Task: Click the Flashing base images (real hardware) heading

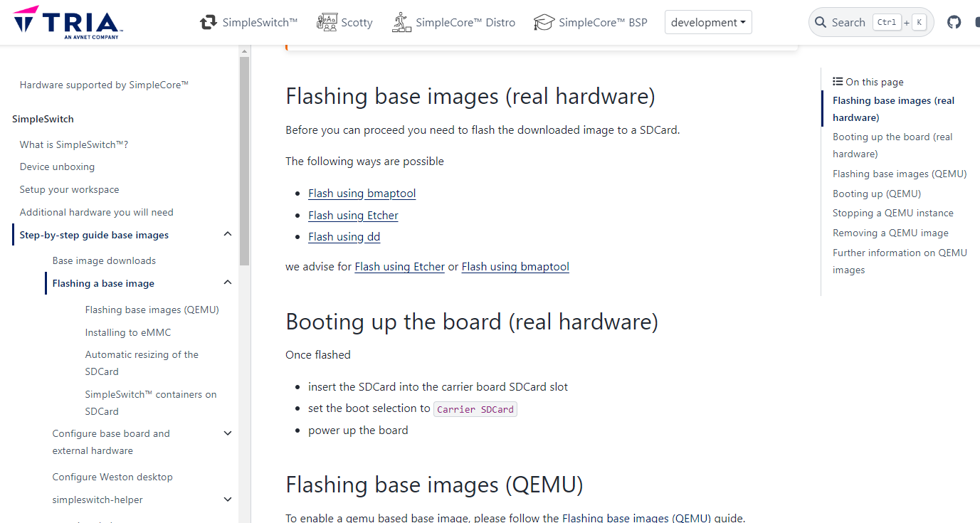Action: click(x=470, y=96)
